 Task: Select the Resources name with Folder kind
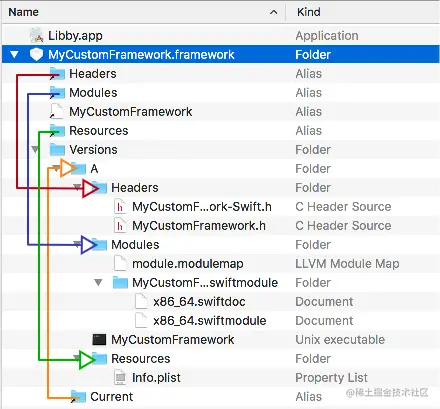pyautogui.click(x=140, y=358)
